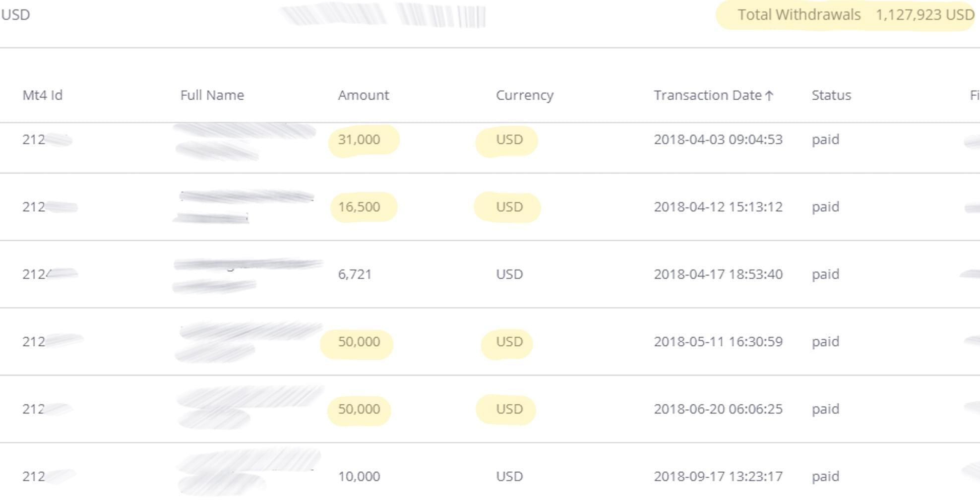
Task: Select the 2018-04-03 09:04:53 transaction date
Action: pyautogui.click(x=718, y=140)
